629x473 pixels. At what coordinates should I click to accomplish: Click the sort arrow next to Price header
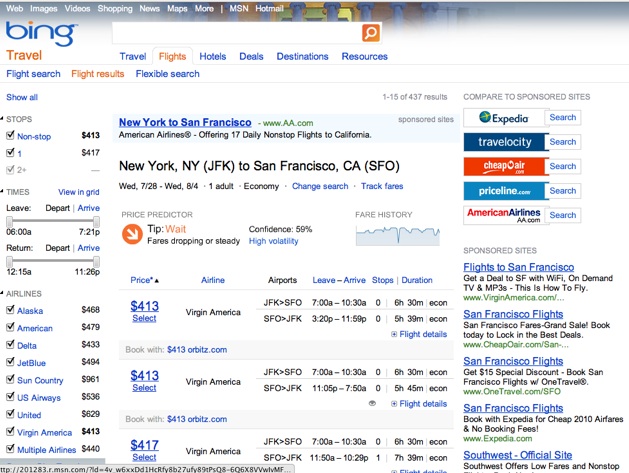(157, 280)
